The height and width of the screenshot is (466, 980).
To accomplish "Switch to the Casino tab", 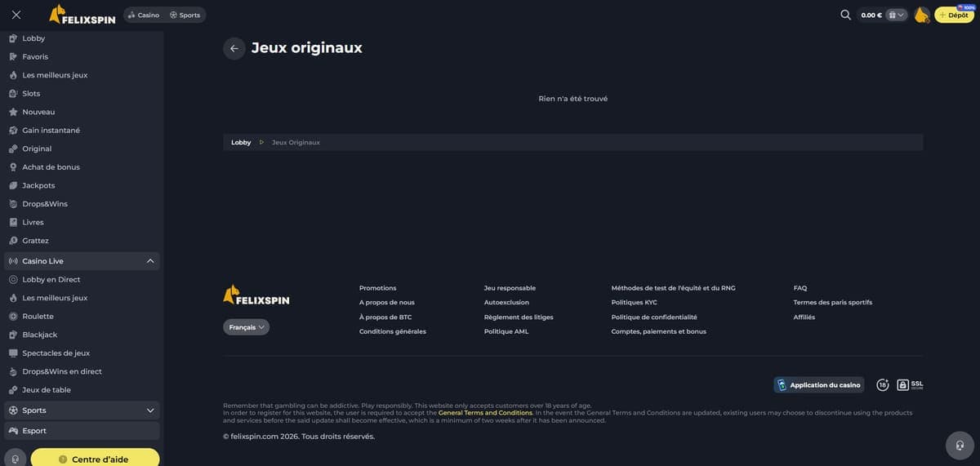I will coord(144,15).
